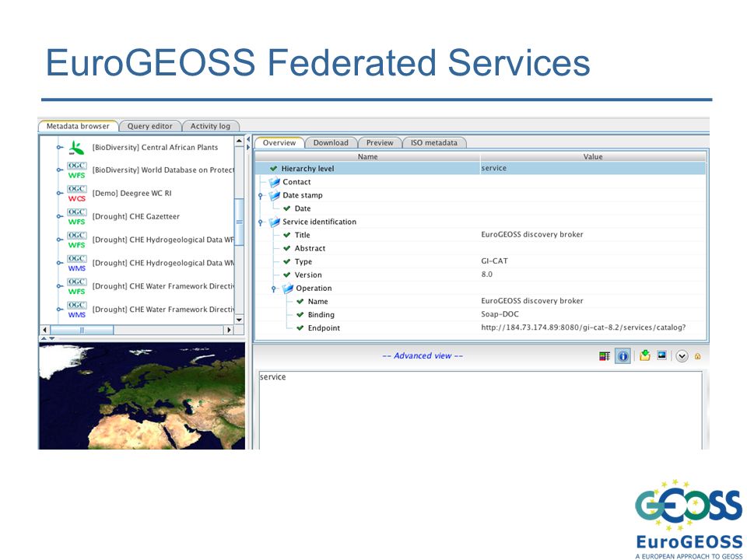Click the Contact folder icon
Image resolution: width=747 pixels, height=560 pixels.
pos(275,182)
